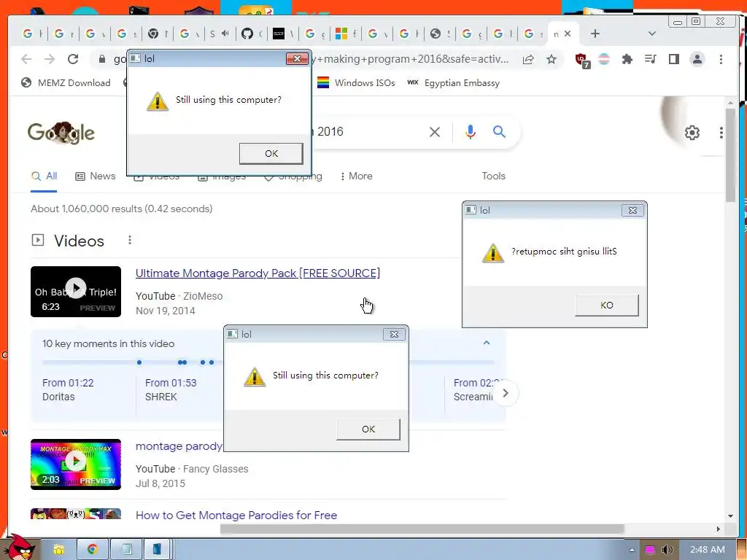The width and height of the screenshot is (747, 560).
Task: Open a new tab with plus button
Action: pos(595,34)
